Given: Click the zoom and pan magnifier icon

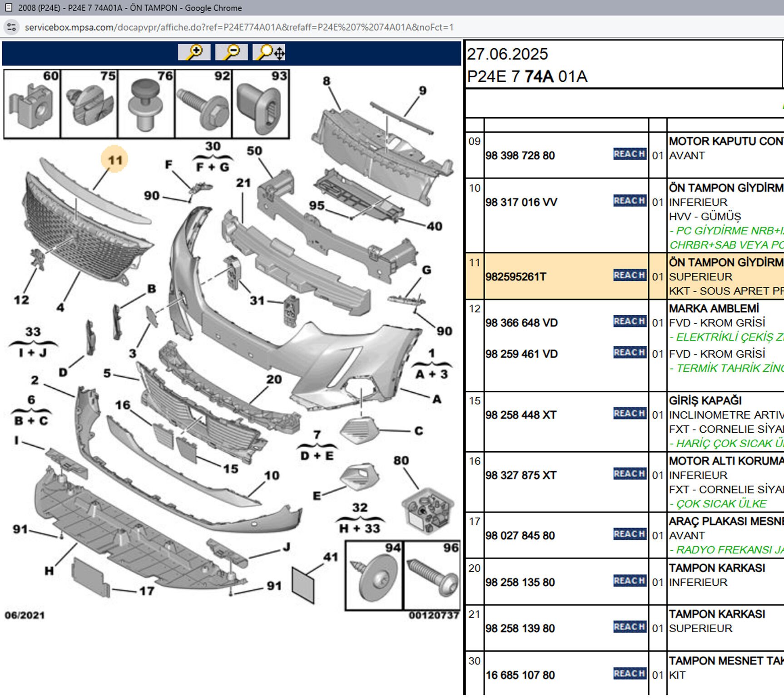Looking at the screenshot, I should (x=269, y=52).
